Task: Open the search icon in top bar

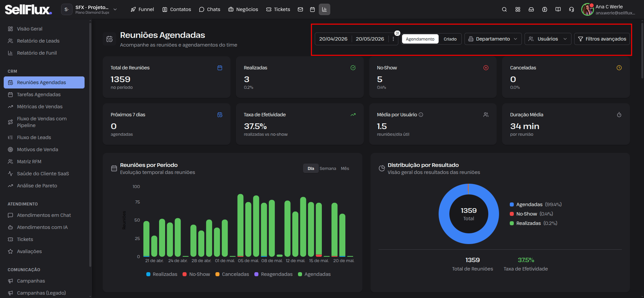Action: coord(504,9)
